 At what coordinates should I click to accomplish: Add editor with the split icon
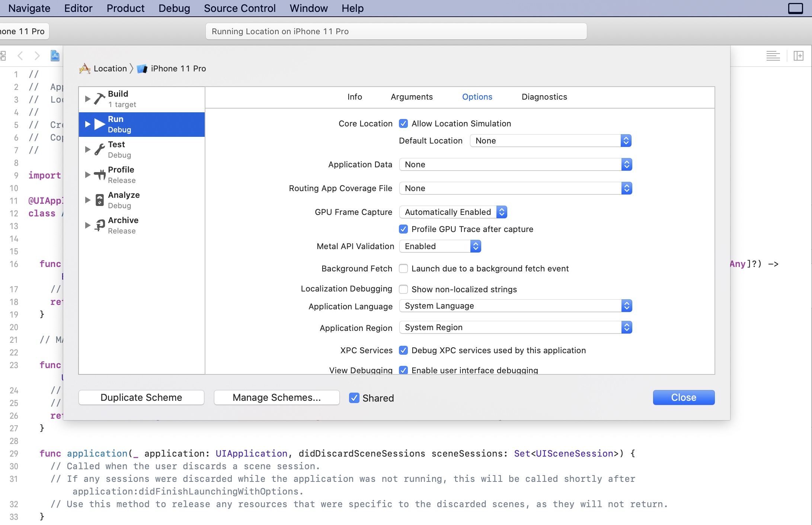point(799,56)
